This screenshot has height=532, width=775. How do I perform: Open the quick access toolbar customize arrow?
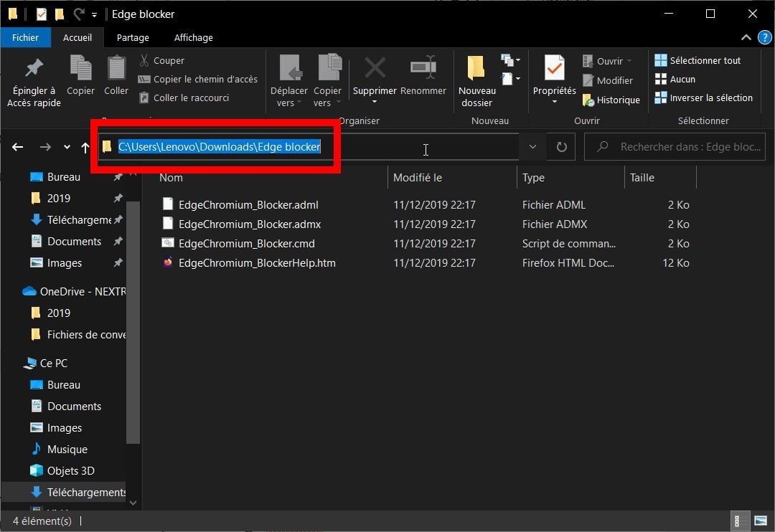[94, 15]
